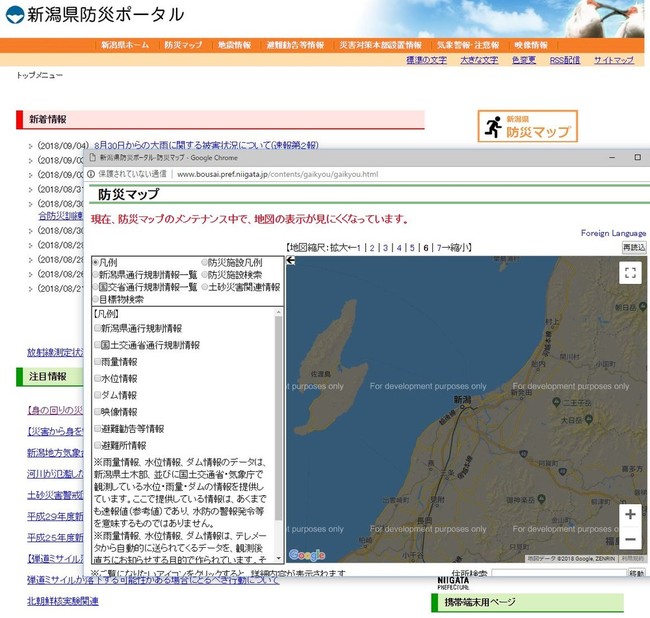Image resolution: width=650 pixels, height=618 pixels.
Task: Click the 色変更 link
Action: pos(524,61)
